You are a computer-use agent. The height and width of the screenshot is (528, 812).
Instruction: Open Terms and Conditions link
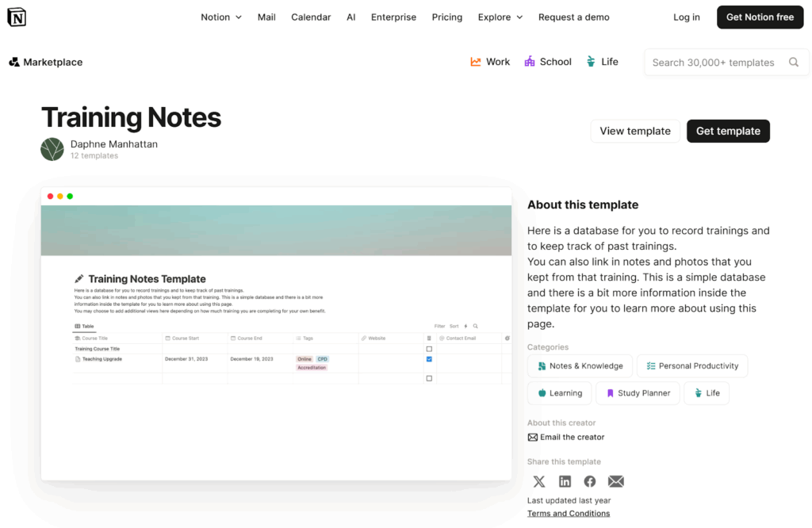tap(568, 514)
